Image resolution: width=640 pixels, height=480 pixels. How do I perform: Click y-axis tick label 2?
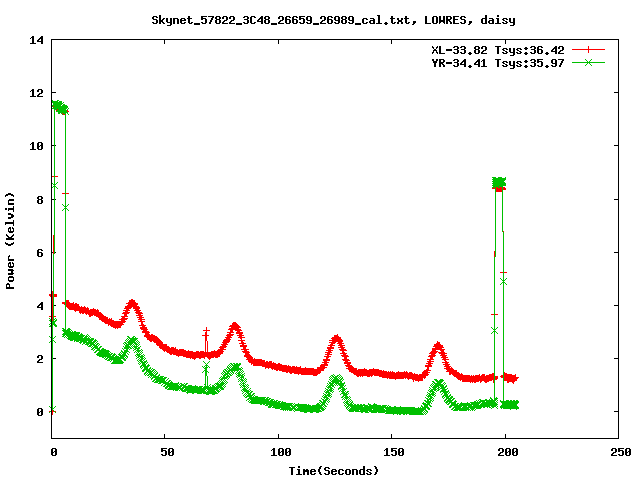(40, 359)
